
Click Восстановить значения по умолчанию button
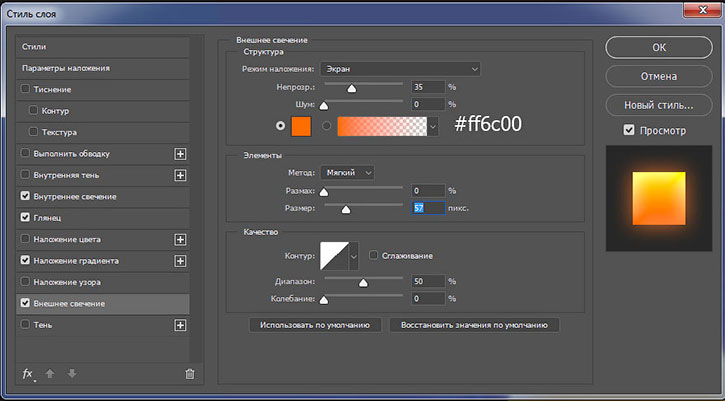tap(474, 325)
